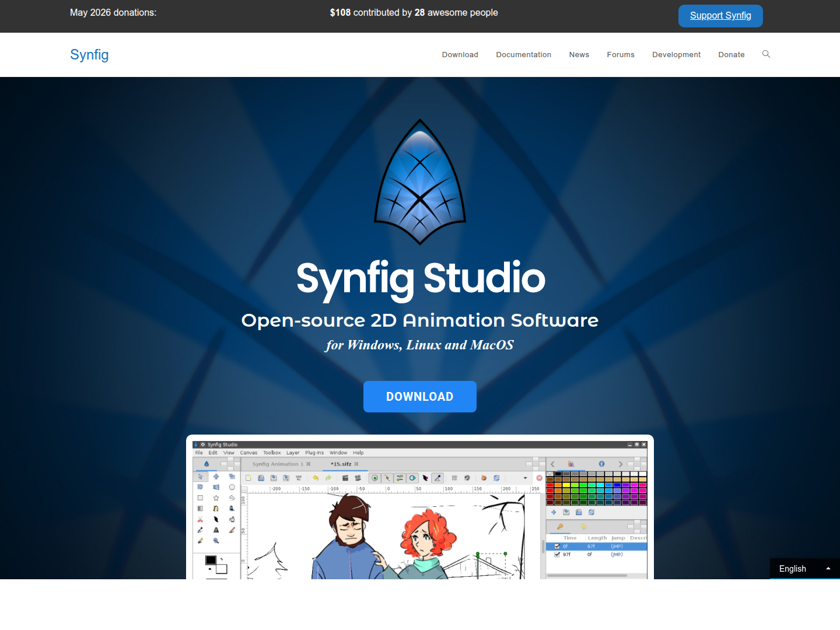
Task: Pick the white background color swatch in toolbox
Action: pyautogui.click(x=221, y=569)
